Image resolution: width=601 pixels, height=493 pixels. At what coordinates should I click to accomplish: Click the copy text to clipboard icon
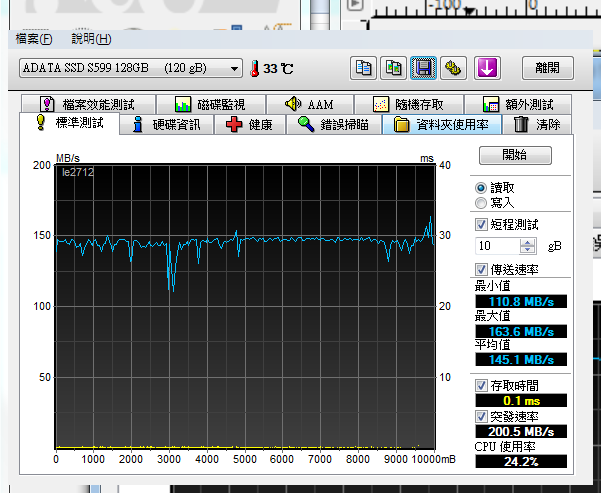(363, 68)
